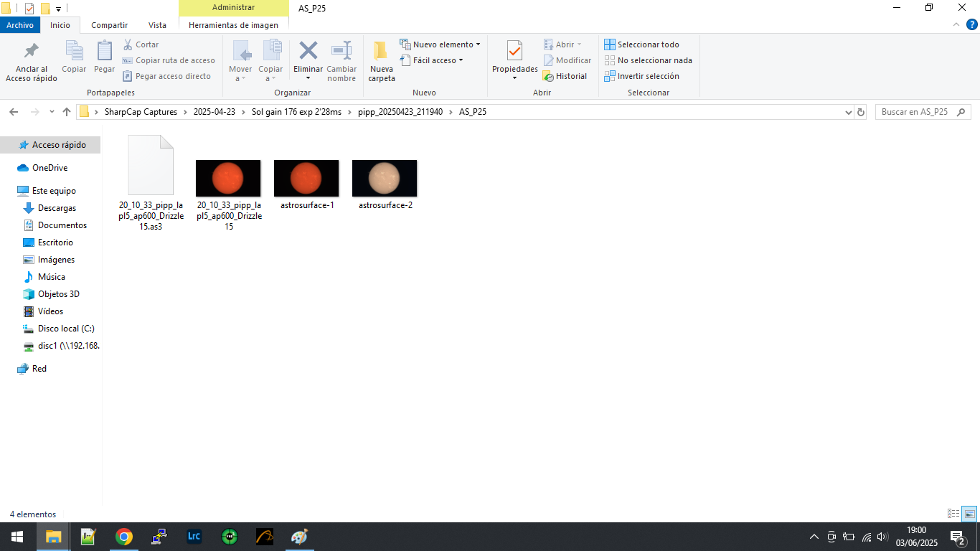Go up one folder level arrow
The height and width of the screenshot is (551, 980).
(67, 112)
